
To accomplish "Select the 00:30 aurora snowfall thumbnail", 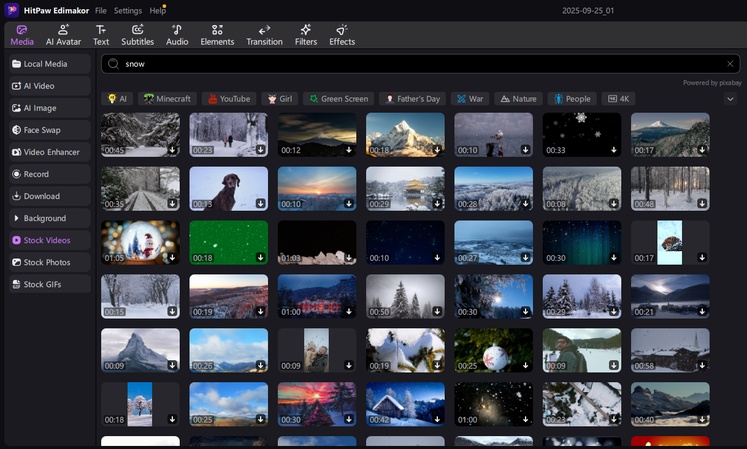I will tap(582, 243).
